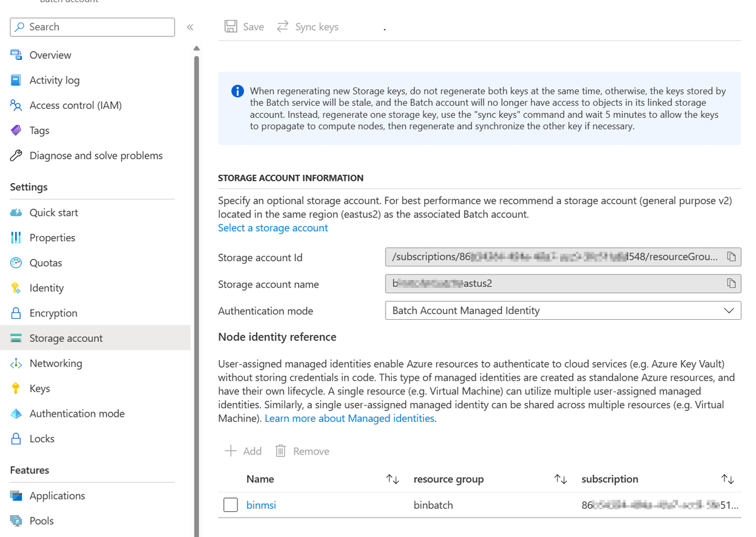The width and height of the screenshot is (756, 537).
Task: Copy the Storage account Id value
Action: point(731,257)
